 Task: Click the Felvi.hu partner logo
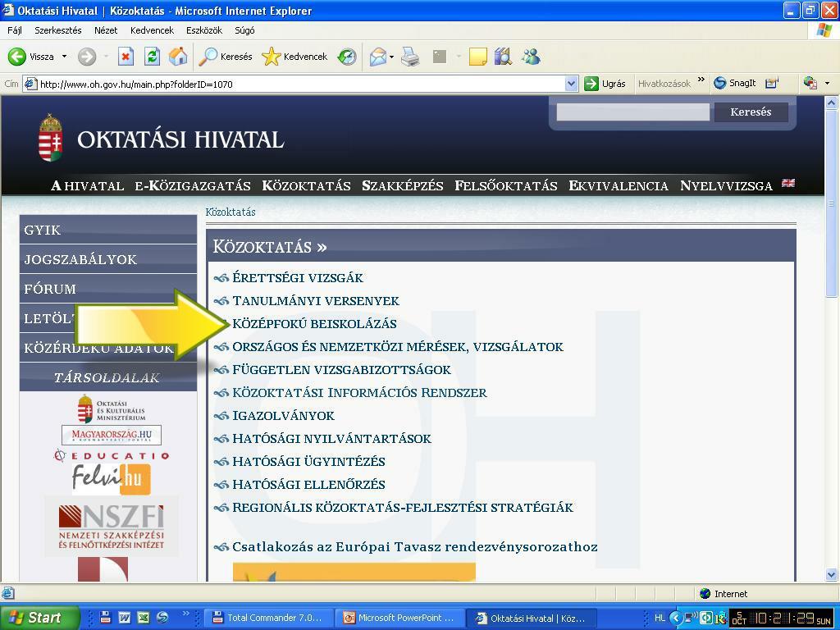(112, 477)
